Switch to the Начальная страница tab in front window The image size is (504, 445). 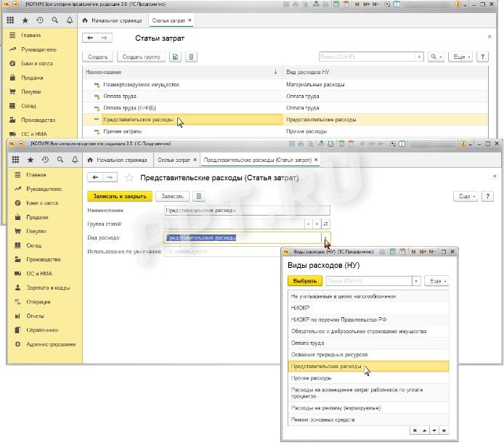[116, 159]
